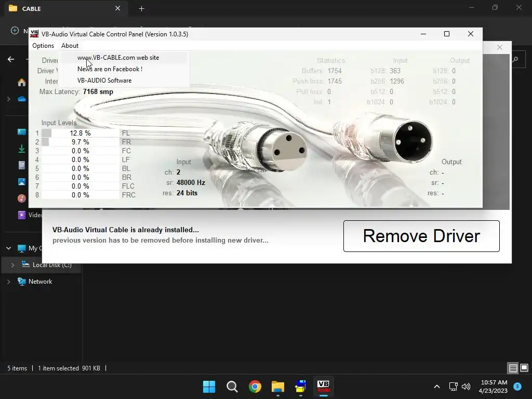The image size is (532, 399).
Task: Launch Google Chrome from taskbar
Action: tap(255, 387)
